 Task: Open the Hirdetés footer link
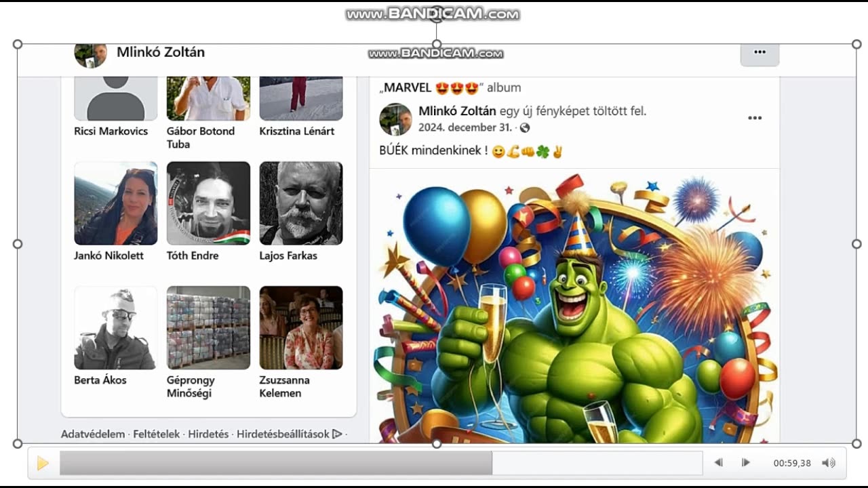click(208, 434)
